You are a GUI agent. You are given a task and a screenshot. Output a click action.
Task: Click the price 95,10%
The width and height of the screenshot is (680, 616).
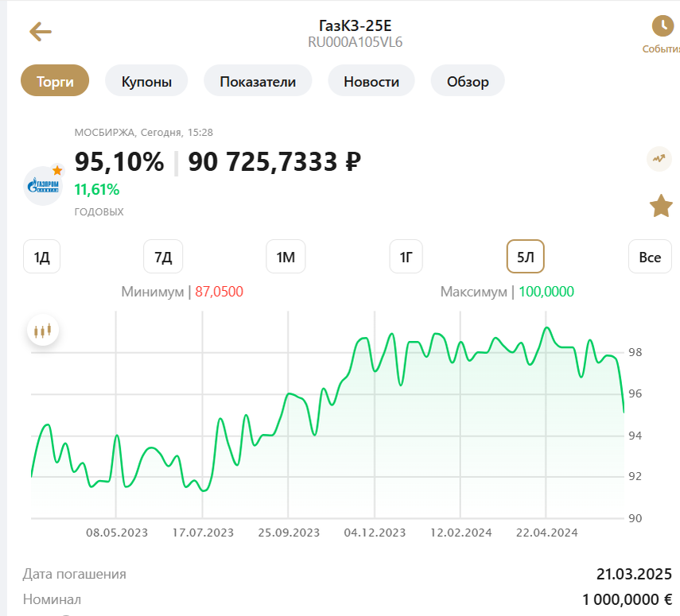tap(119, 161)
